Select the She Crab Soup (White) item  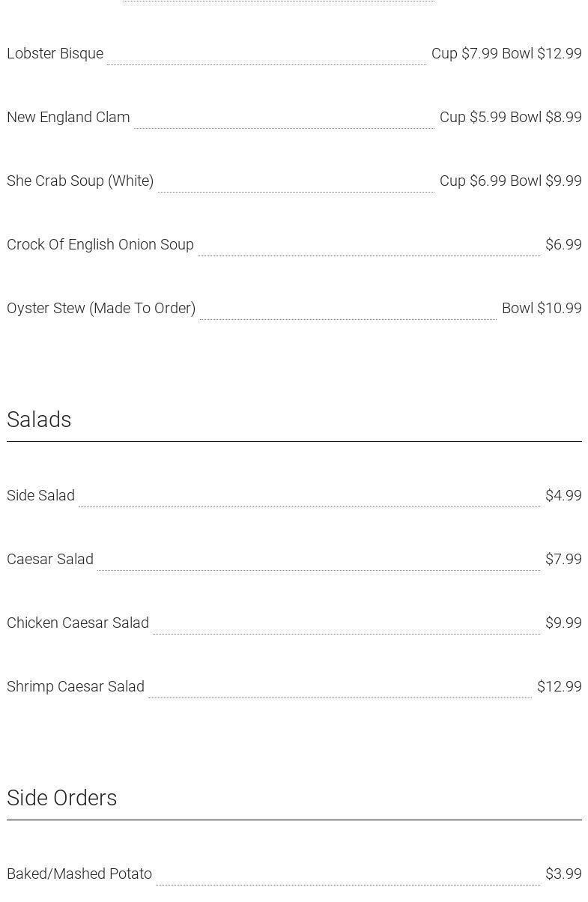[80, 181]
